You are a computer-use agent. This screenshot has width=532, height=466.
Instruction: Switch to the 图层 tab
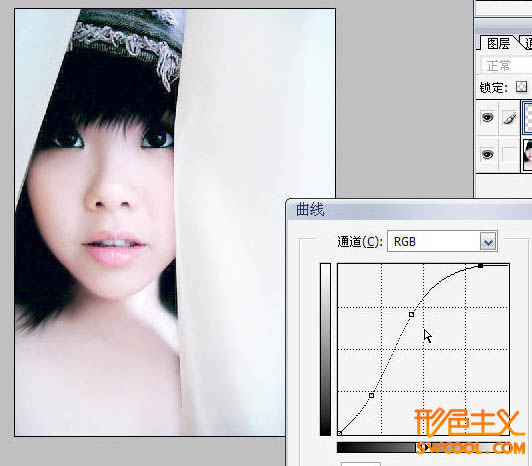click(498, 43)
